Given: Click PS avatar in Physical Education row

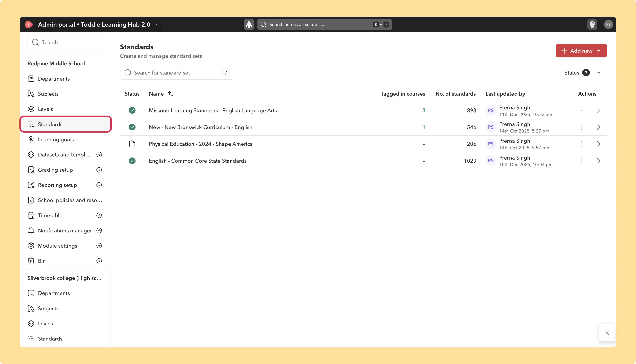Looking at the screenshot, I should [491, 144].
